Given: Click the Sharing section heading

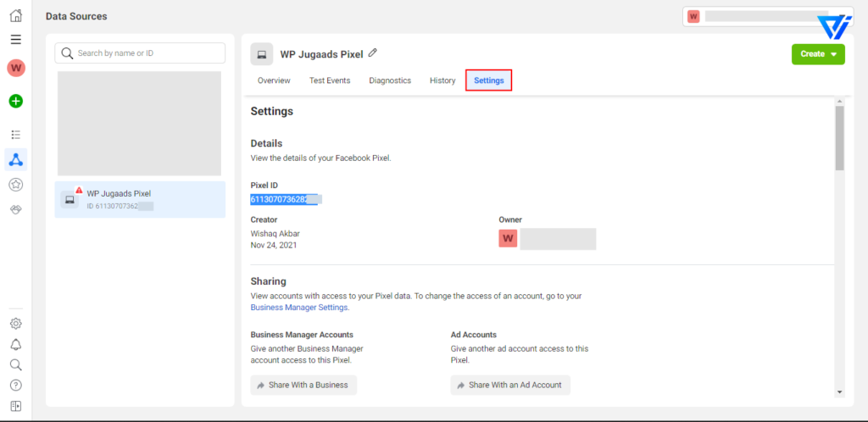Looking at the screenshot, I should pos(269,281).
